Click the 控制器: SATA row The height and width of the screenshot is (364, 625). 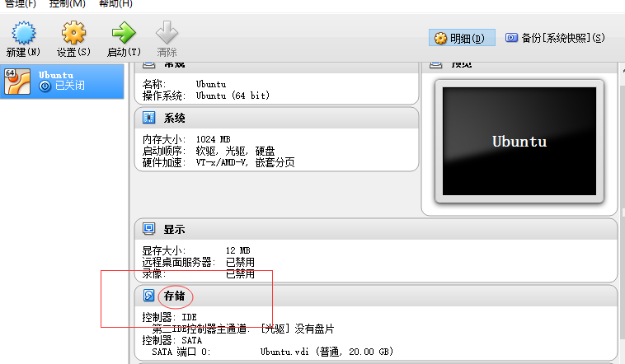coord(172,340)
